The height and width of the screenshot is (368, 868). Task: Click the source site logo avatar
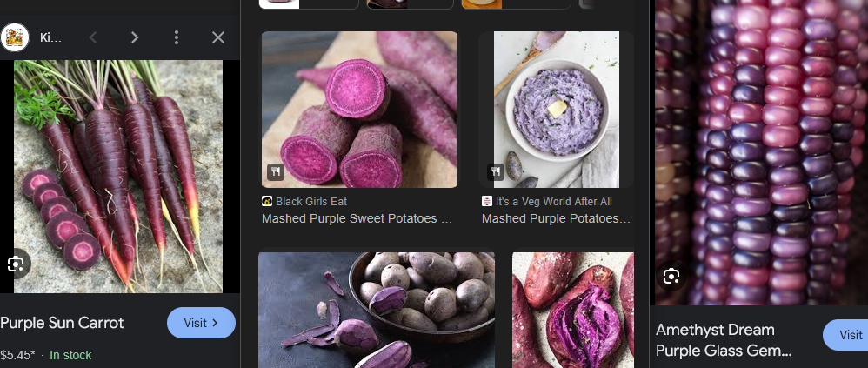15,37
